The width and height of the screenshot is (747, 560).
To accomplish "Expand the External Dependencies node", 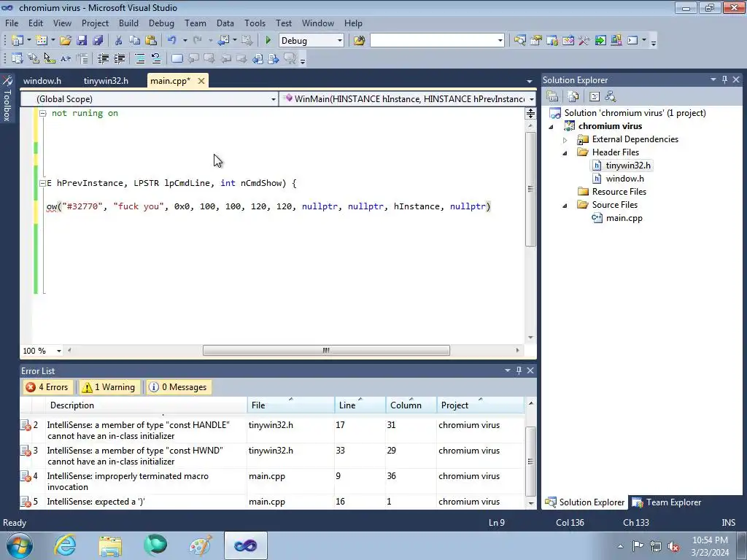I will [565, 140].
